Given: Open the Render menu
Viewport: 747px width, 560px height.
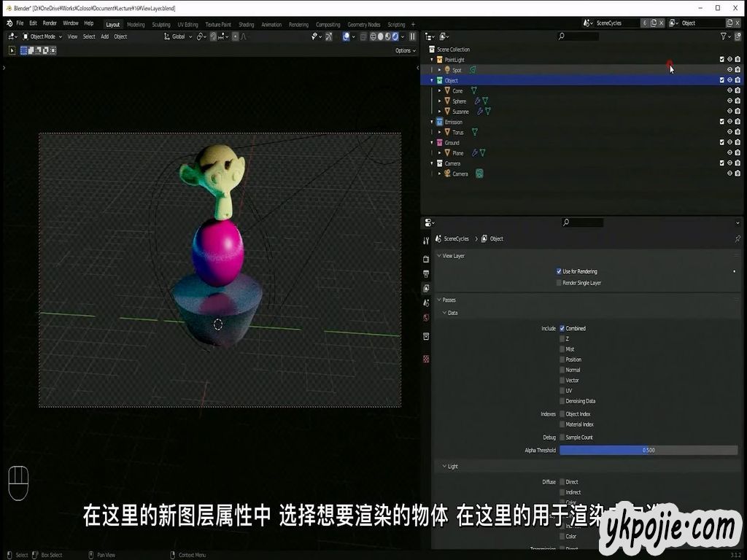Looking at the screenshot, I should (x=50, y=23).
